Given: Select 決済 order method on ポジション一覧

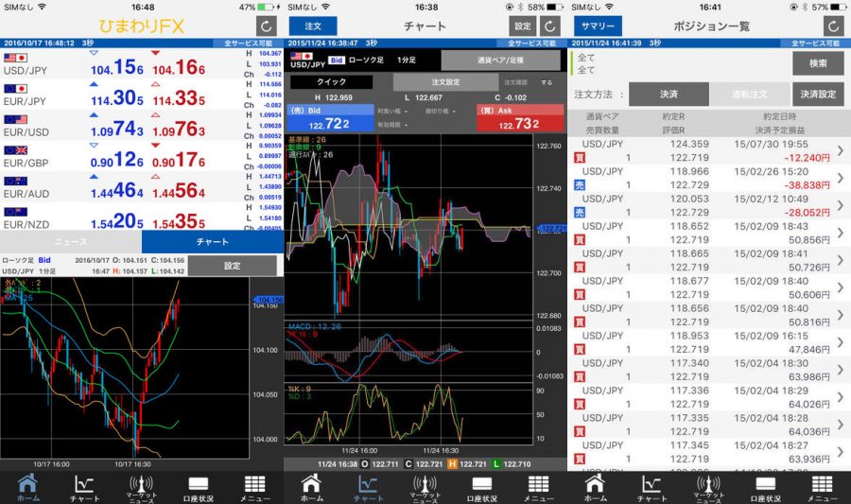Looking at the screenshot, I should click(669, 94).
